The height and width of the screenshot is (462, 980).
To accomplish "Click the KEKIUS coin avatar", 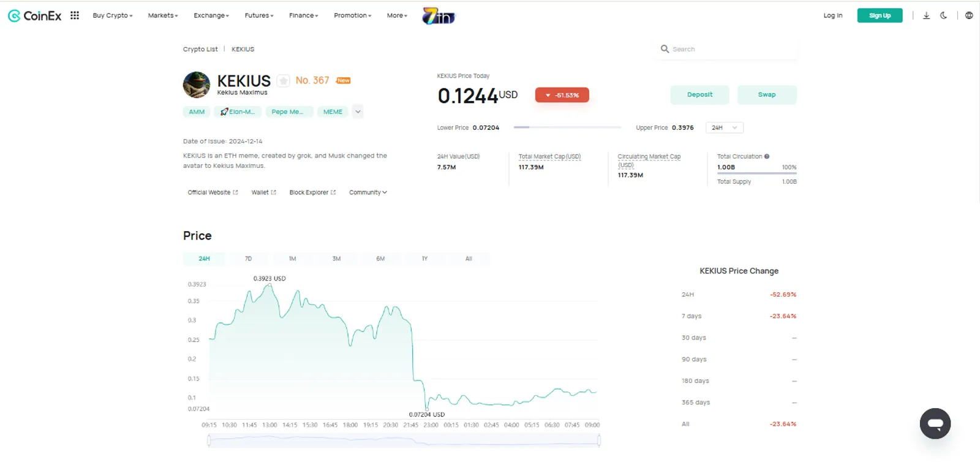I will [197, 85].
